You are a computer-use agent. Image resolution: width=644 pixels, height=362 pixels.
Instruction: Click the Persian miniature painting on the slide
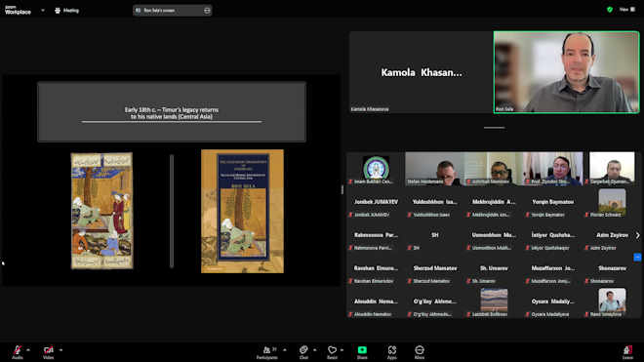point(101,211)
